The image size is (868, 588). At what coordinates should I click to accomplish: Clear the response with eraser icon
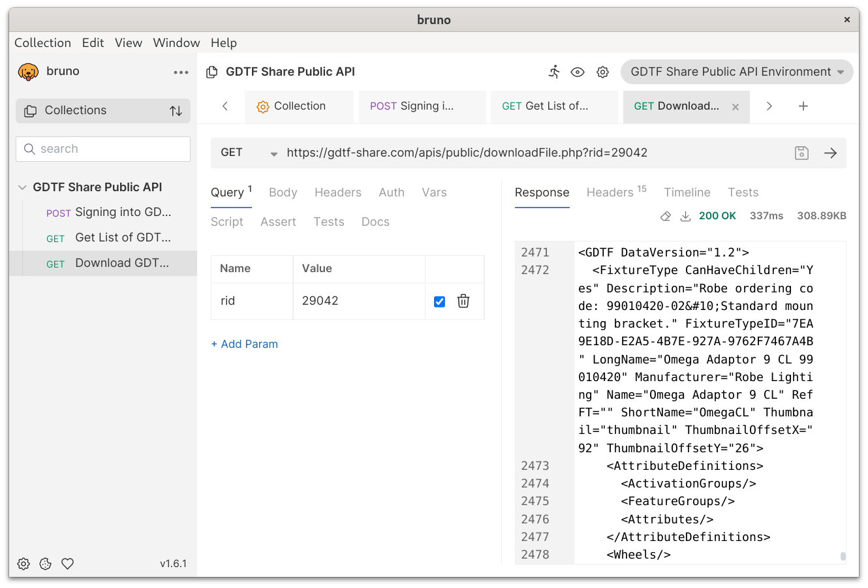665,216
